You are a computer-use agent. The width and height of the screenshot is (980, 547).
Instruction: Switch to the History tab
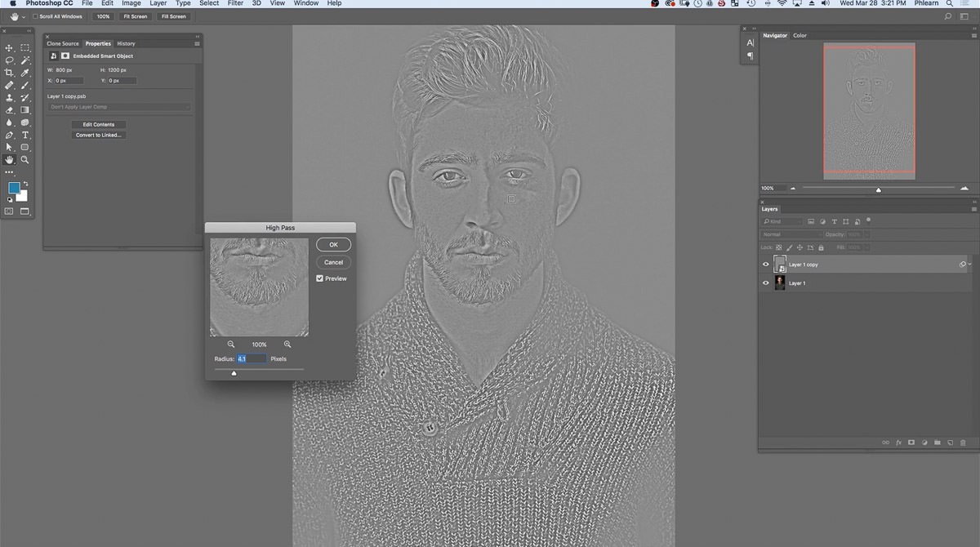(x=126, y=43)
